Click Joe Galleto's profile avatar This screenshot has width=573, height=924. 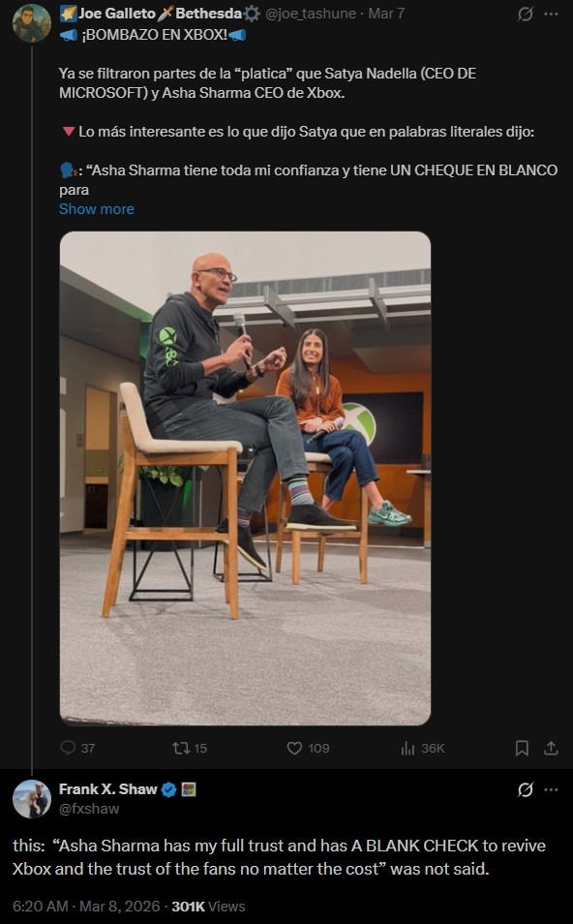[32, 23]
